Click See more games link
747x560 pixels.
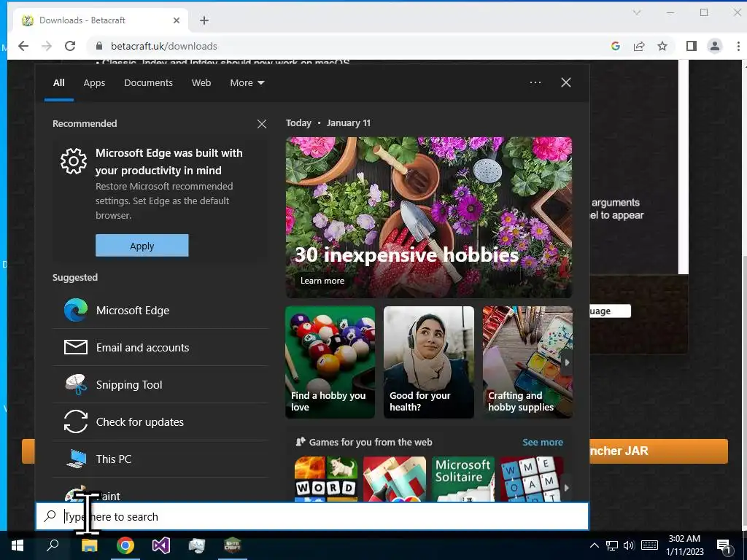point(542,443)
